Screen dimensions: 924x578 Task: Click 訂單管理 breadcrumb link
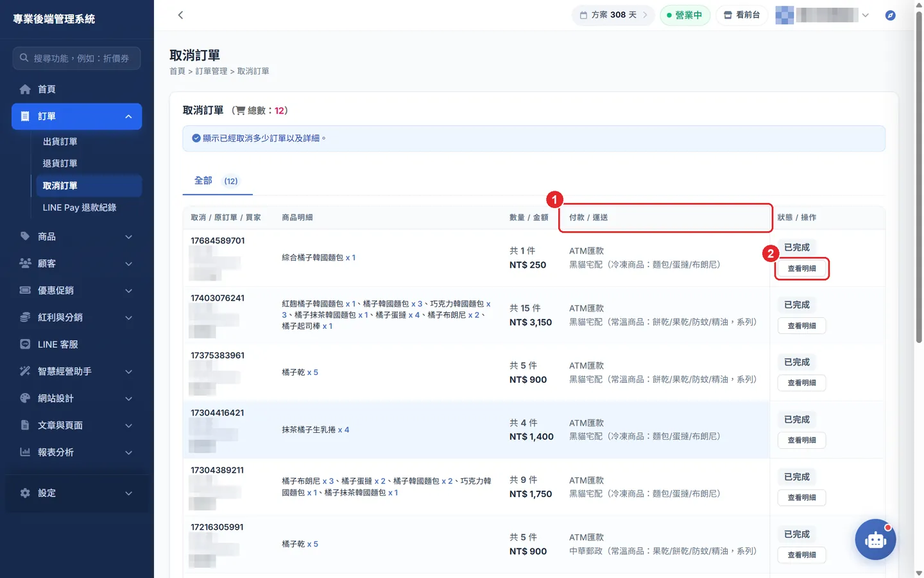(x=212, y=71)
